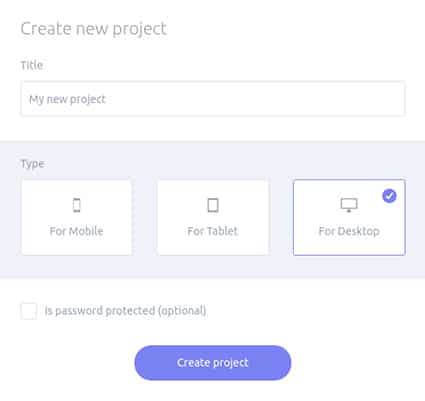This screenshot has width=425, height=401.
Task: Click the mobile phone icon
Action: tap(77, 205)
